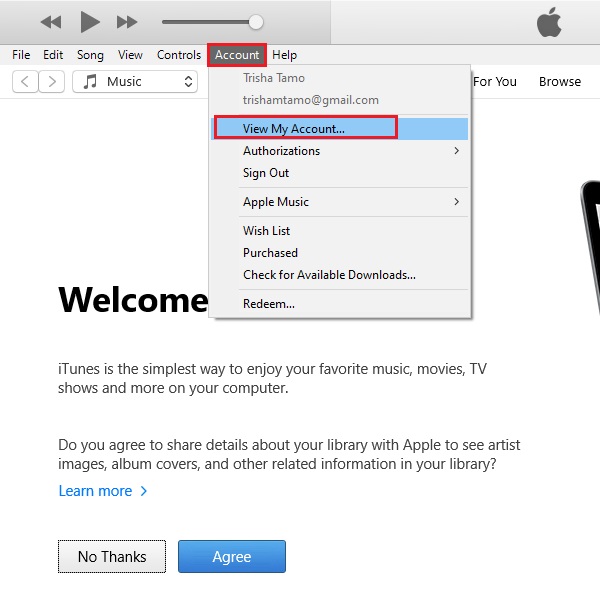
Task: Click the No Thanks button
Action: [x=112, y=556]
